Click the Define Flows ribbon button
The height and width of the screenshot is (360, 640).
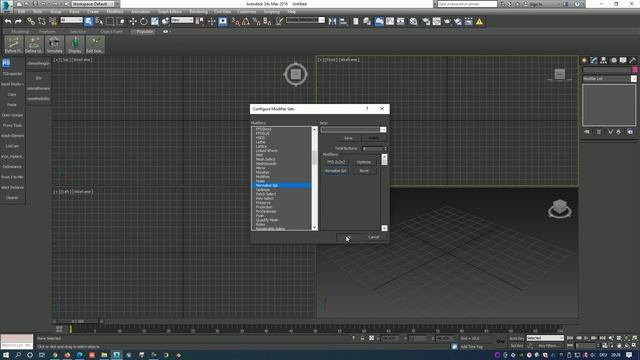tap(14, 44)
